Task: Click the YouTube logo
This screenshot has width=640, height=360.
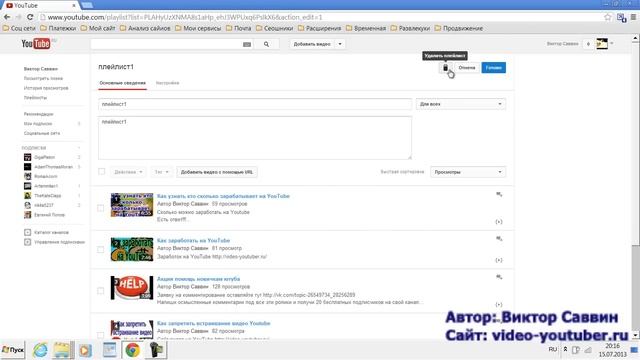Action: [x=36, y=43]
